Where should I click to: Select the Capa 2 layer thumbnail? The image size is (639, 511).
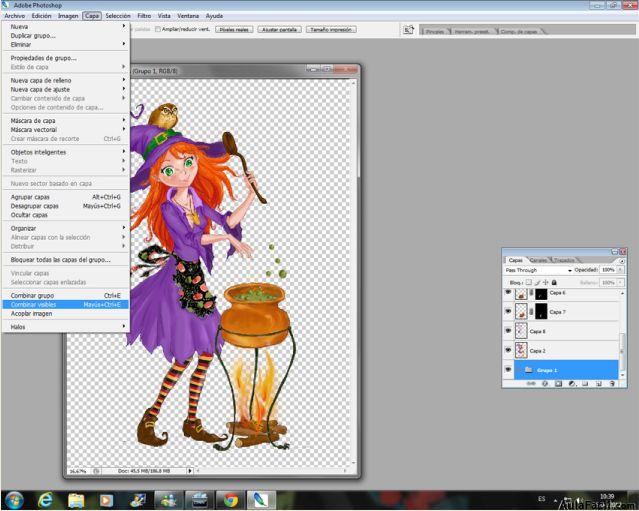point(521,350)
